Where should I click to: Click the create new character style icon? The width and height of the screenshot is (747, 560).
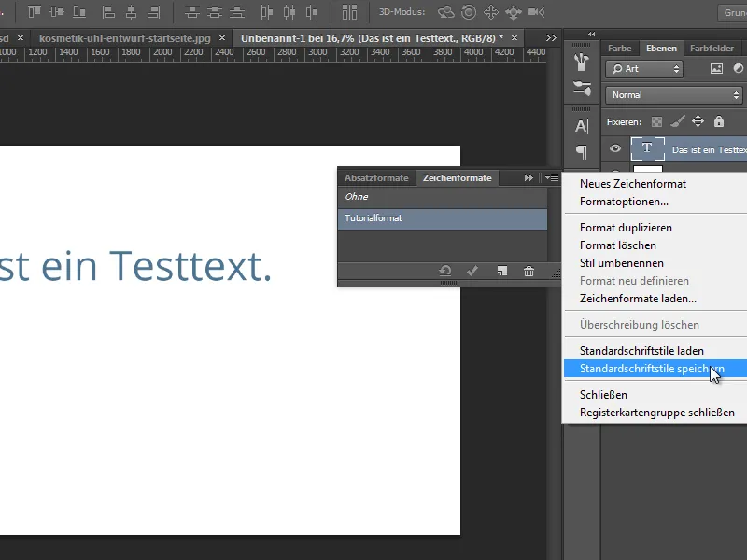pos(502,271)
